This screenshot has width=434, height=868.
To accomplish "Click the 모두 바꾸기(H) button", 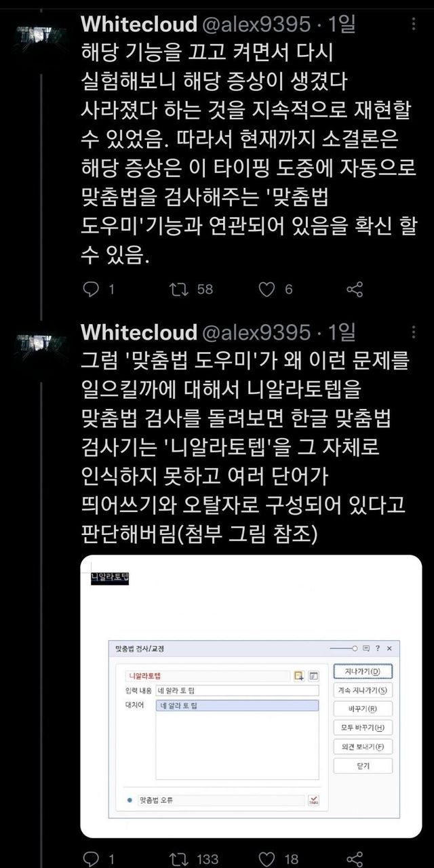I will (363, 728).
